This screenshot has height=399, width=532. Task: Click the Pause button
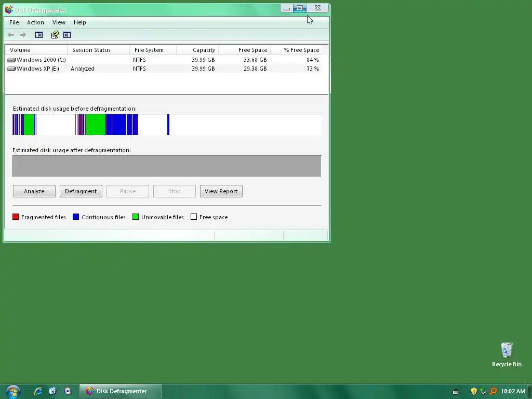[x=128, y=191]
